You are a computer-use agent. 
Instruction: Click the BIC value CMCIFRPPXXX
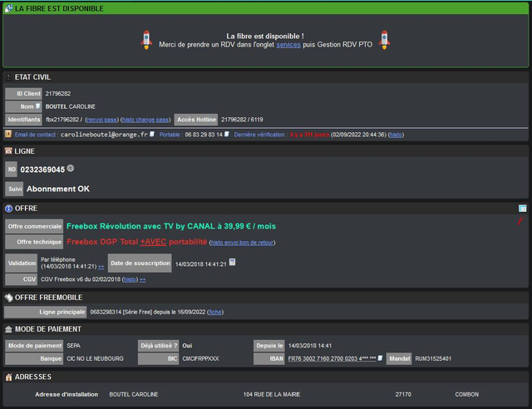[x=200, y=359]
